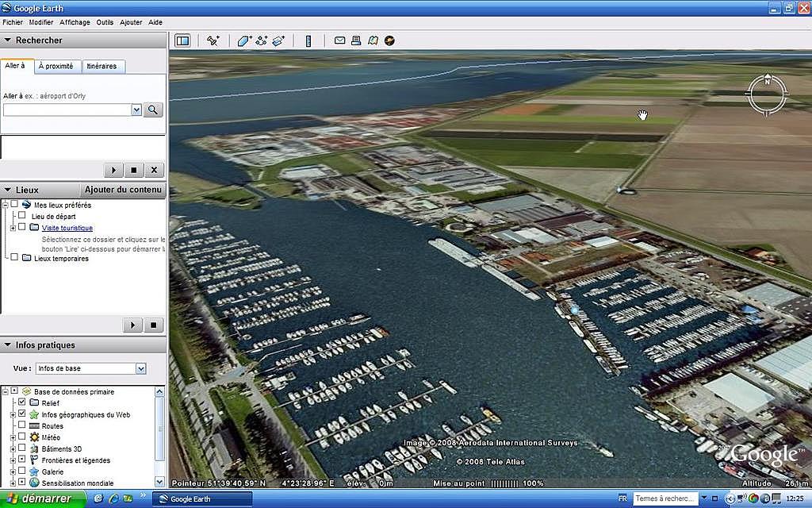Image resolution: width=812 pixels, height=508 pixels.
Task: Enable the Bâtiments 3D layer checkbox
Action: coord(21,448)
